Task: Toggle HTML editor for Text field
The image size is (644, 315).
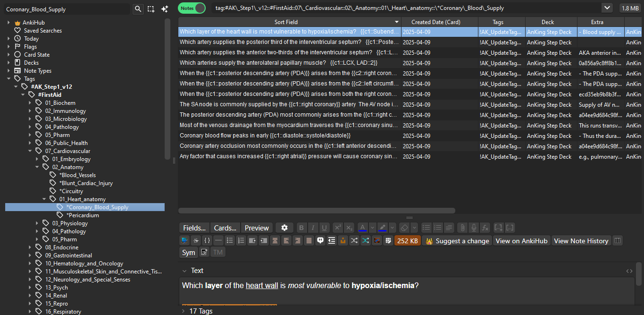Action: [629, 271]
